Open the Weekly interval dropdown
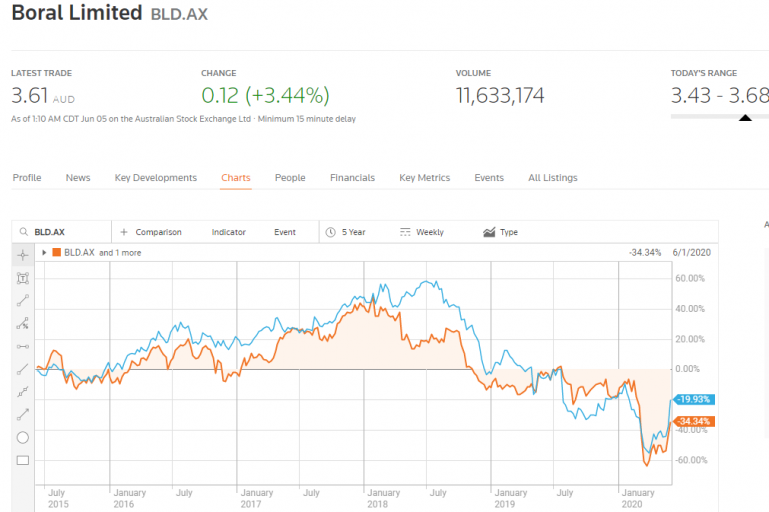This screenshot has height=512, width=769. [422, 232]
